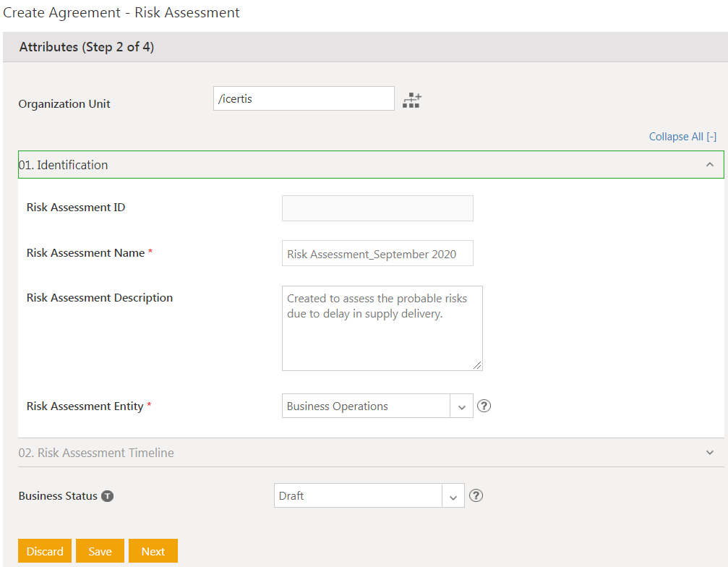Screen dimensions: 728x567
Task: Open the Business Status Draft dropdown
Action: (x=369, y=496)
